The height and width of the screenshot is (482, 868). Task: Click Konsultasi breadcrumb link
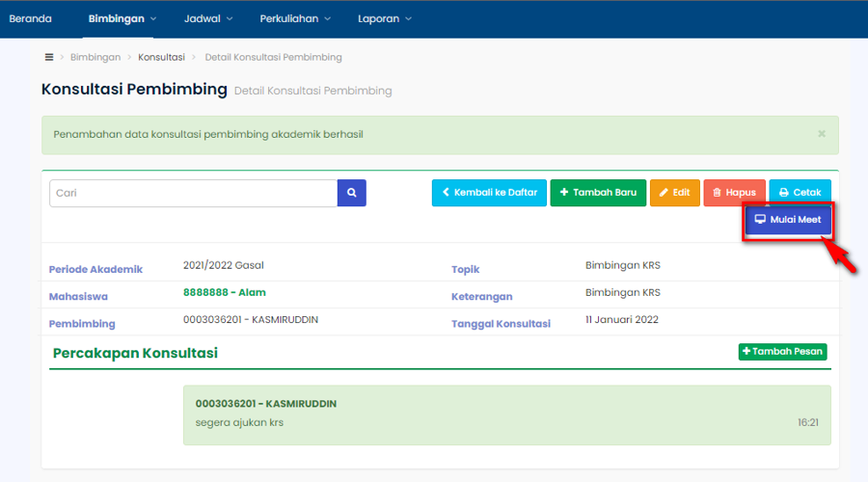(x=161, y=57)
